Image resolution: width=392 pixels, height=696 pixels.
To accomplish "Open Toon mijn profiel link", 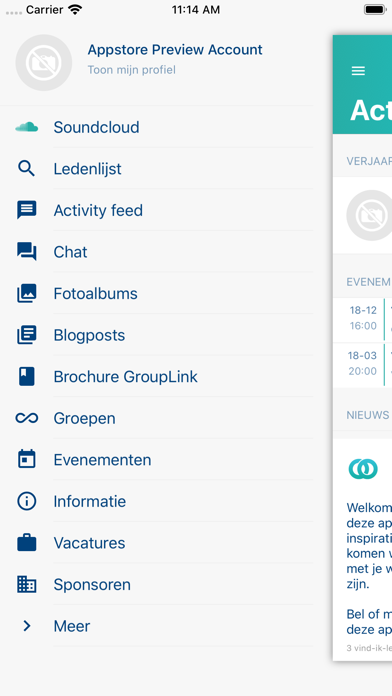I will point(131,70).
